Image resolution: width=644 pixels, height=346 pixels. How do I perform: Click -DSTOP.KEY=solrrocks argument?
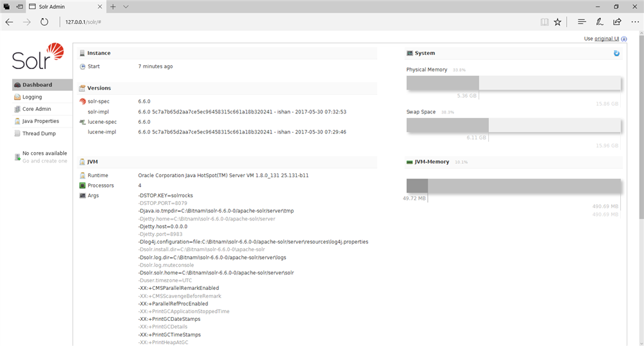click(166, 196)
